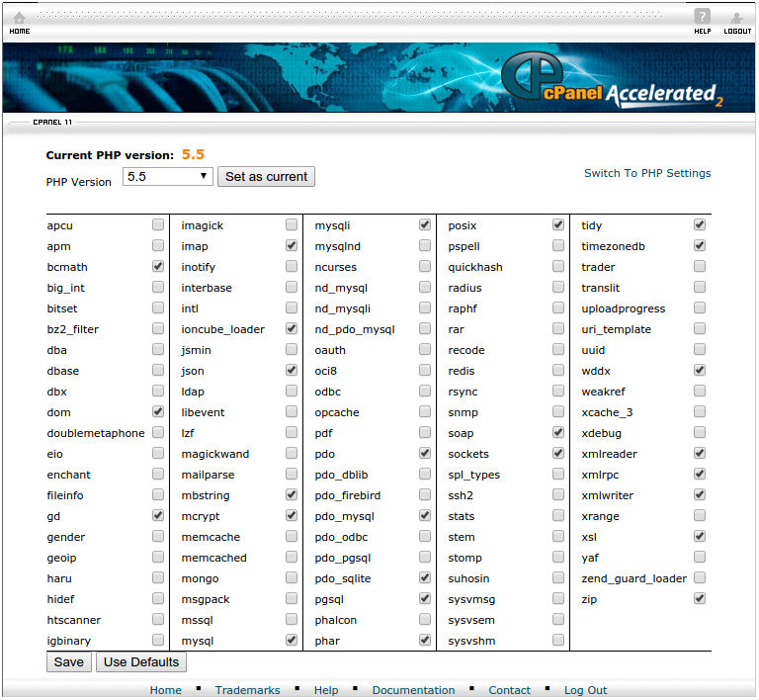This screenshot has width=759, height=700.
Task: Uncheck the imap extension
Action: pos(292,245)
